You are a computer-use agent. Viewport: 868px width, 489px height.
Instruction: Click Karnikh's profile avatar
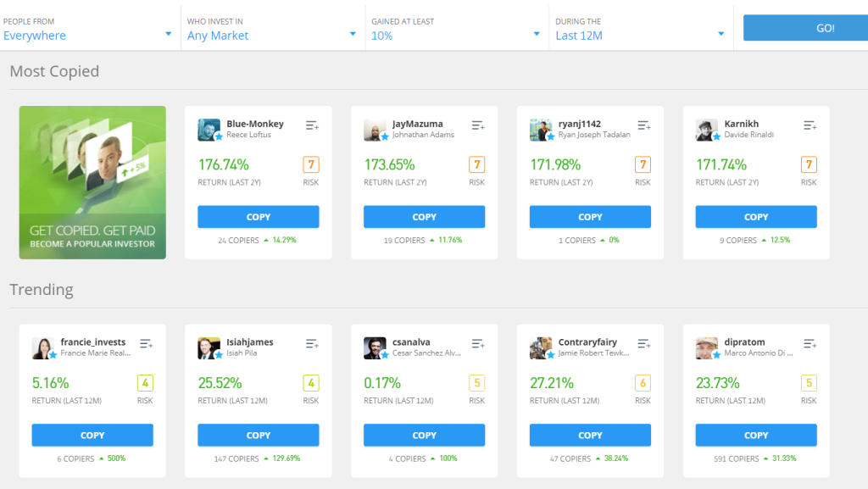coord(707,130)
